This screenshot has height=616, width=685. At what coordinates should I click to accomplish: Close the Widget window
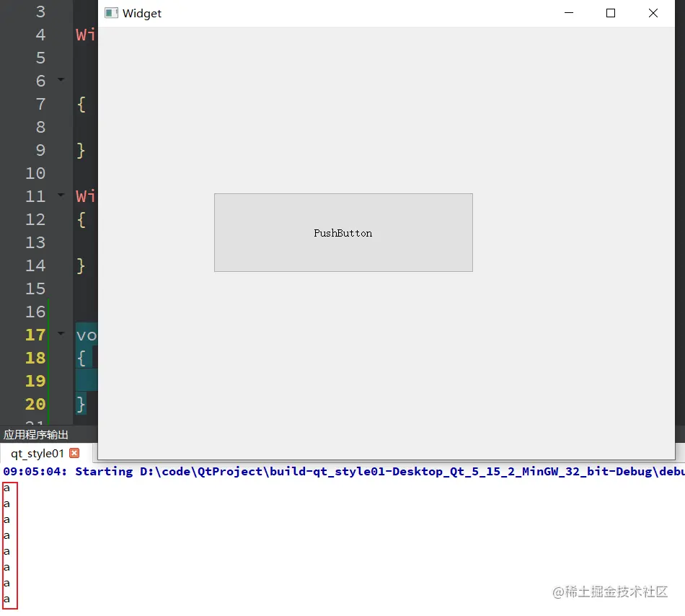coord(653,13)
